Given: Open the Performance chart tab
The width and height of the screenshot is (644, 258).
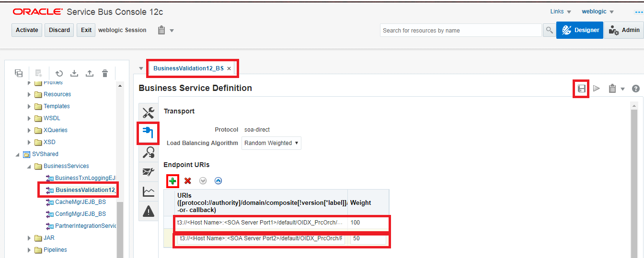Looking at the screenshot, I should [x=149, y=191].
